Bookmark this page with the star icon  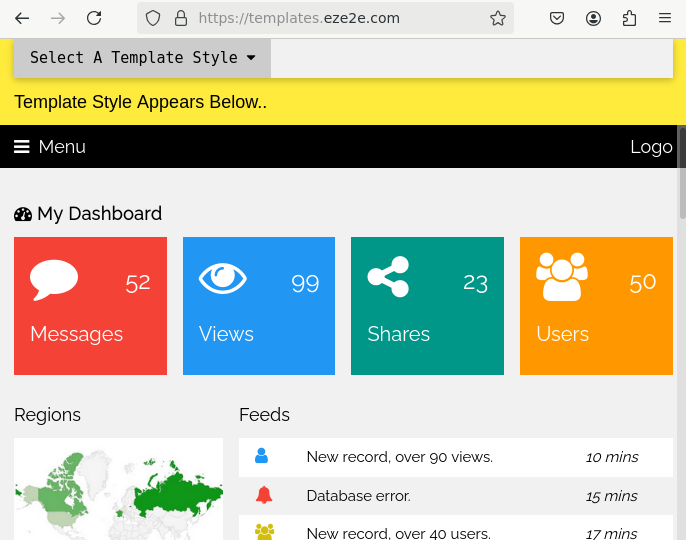[498, 18]
